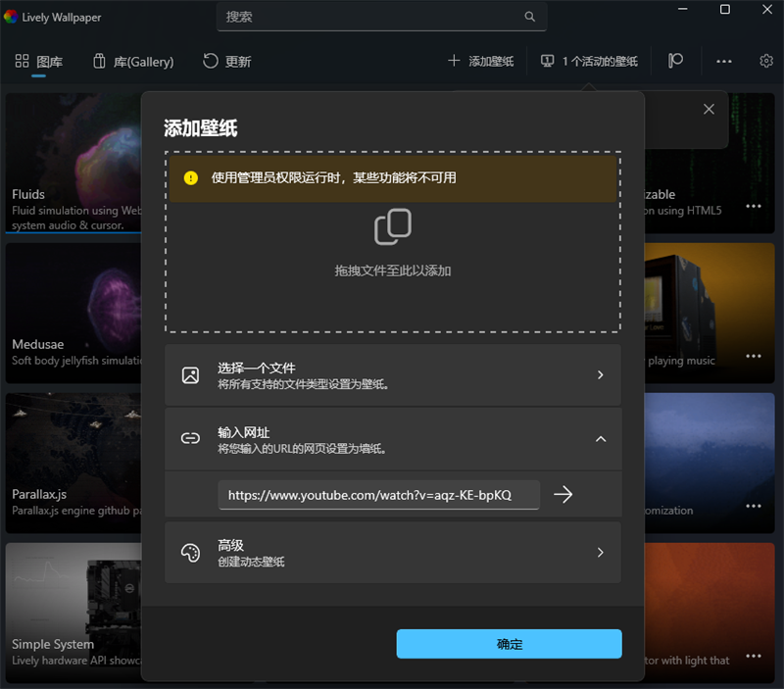The height and width of the screenshot is (689, 784).
Task: Expand 选择一个文件 file option
Action: (601, 374)
